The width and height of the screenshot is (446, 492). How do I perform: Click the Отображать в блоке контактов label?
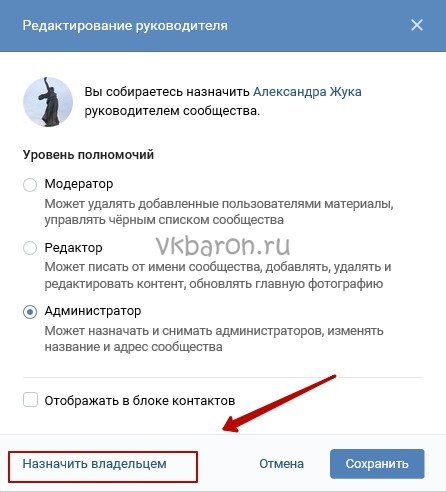click(x=140, y=400)
